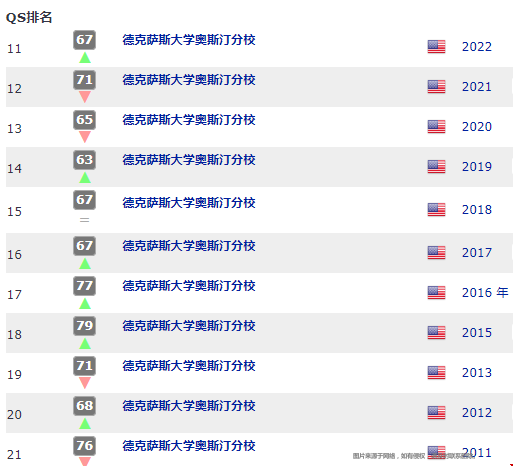Click the green up arrow in row 11
513x466 pixels.
[85, 58]
